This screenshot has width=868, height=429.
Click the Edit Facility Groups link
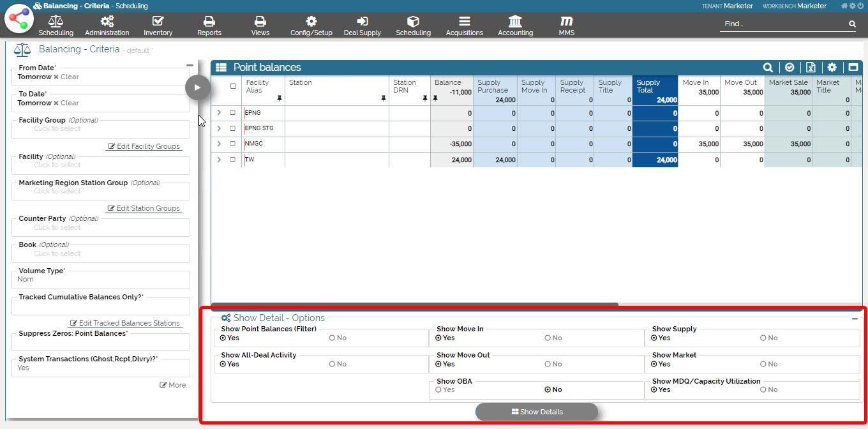[x=144, y=146]
